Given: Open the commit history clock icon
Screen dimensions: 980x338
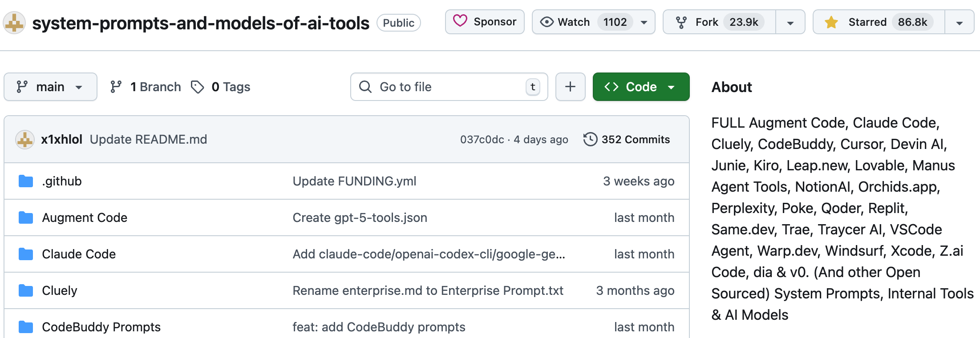Looking at the screenshot, I should (x=590, y=139).
